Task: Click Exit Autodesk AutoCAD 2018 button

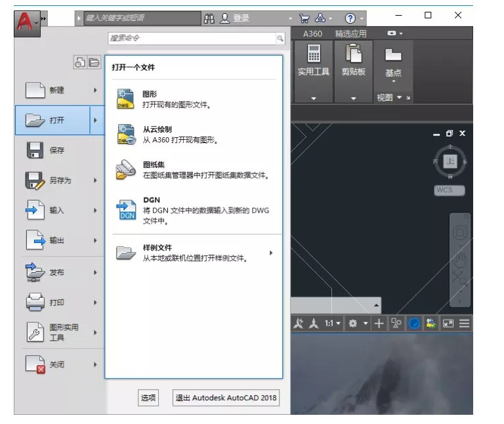Action: [x=226, y=398]
